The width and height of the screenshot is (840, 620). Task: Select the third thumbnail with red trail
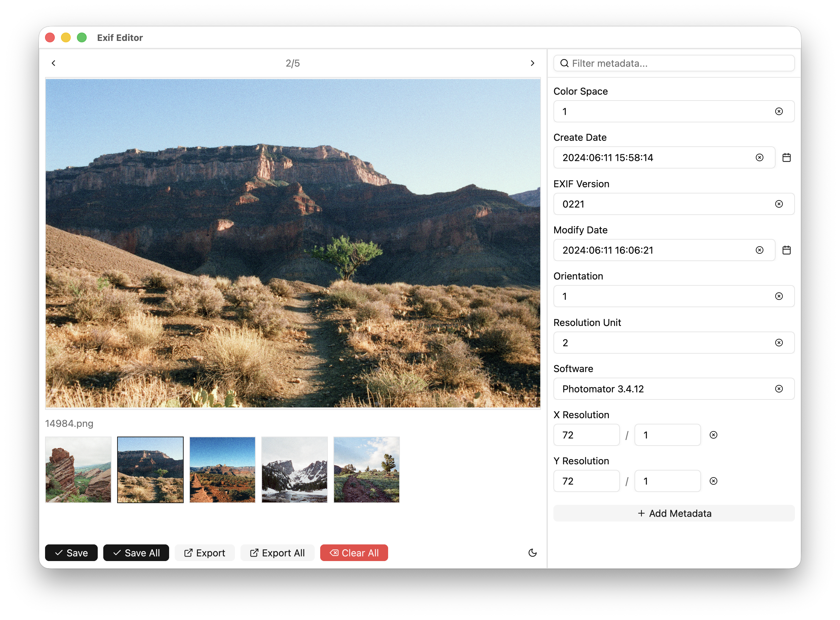pos(222,470)
